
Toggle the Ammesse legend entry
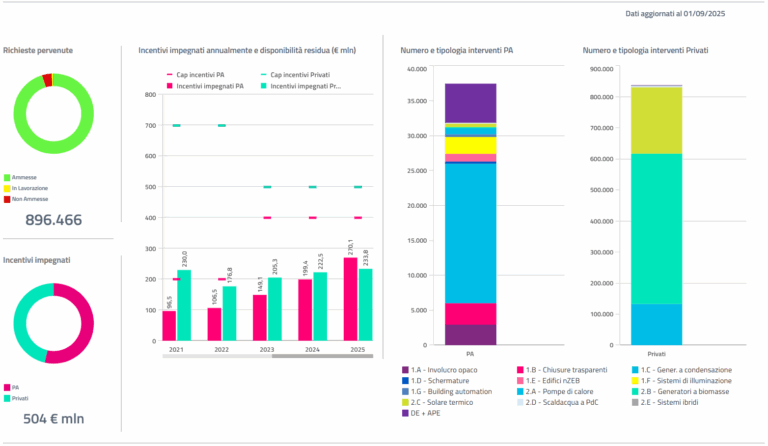(20, 178)
